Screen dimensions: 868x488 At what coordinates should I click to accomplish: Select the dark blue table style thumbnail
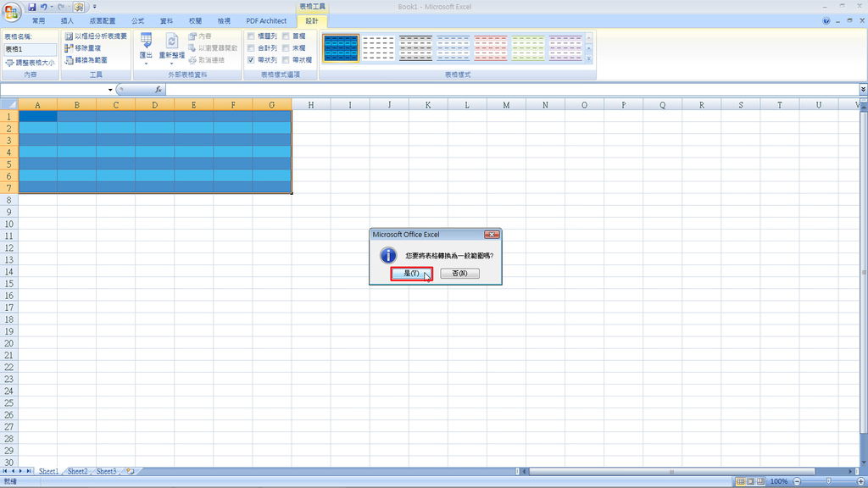[x=341, y=48]
